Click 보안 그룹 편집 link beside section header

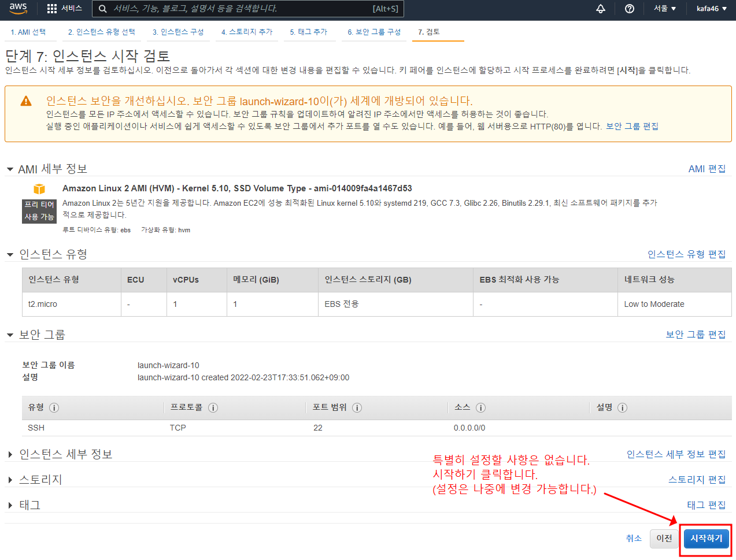696,335
